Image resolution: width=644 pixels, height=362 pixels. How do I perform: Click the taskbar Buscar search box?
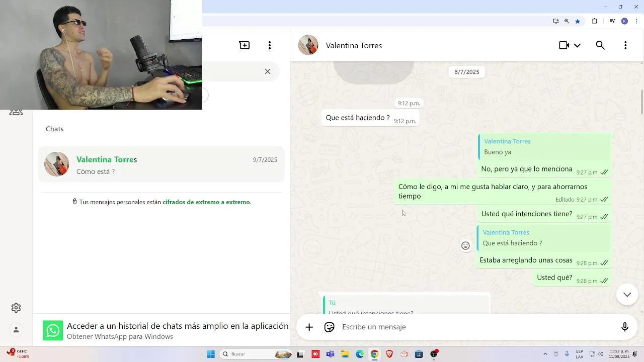pos(257,354)
